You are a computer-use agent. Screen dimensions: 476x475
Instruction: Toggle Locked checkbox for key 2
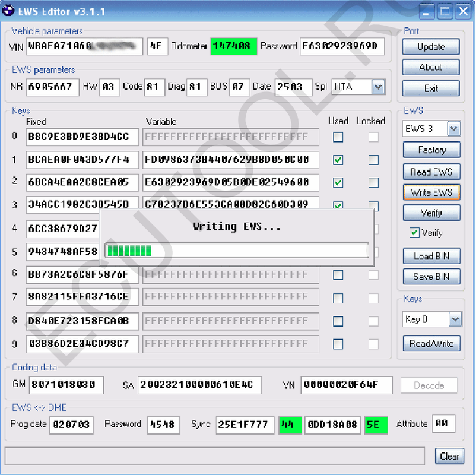pyautogui.click(x=373, y=182)
